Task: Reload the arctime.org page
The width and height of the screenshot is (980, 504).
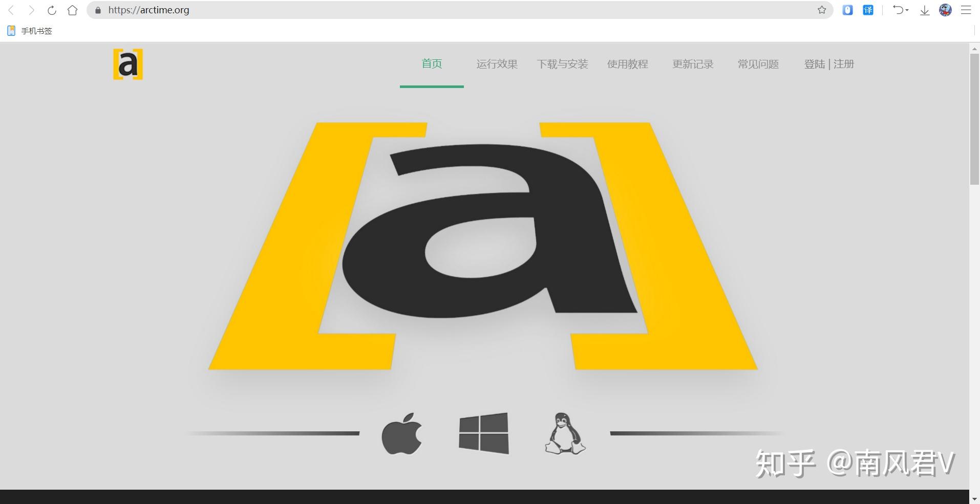Action: point(52,10)
